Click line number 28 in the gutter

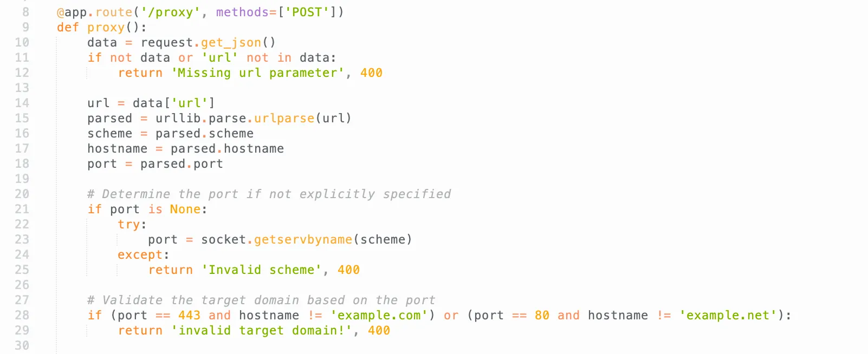[x=22, y=315]
